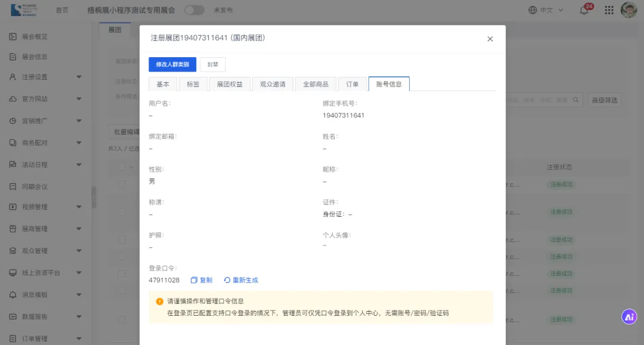Click the notification bell icon
The height and width of the screenshot is (345, 644).
584,10
